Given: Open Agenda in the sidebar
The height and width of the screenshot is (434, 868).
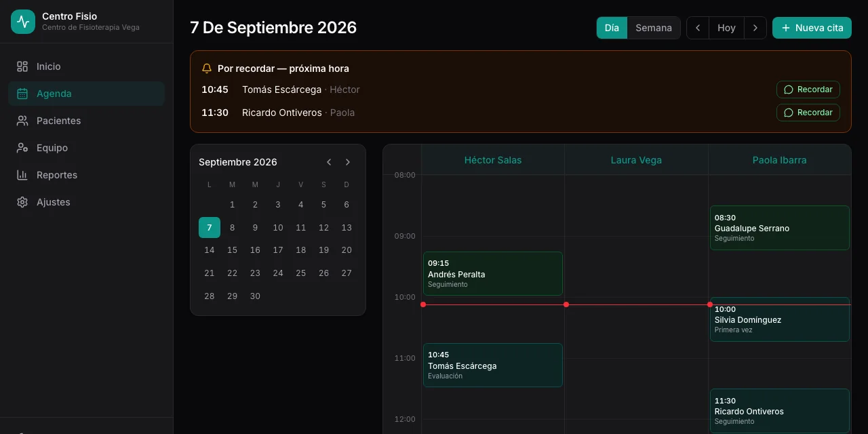Looking at the screenshot, I should 87,94.
